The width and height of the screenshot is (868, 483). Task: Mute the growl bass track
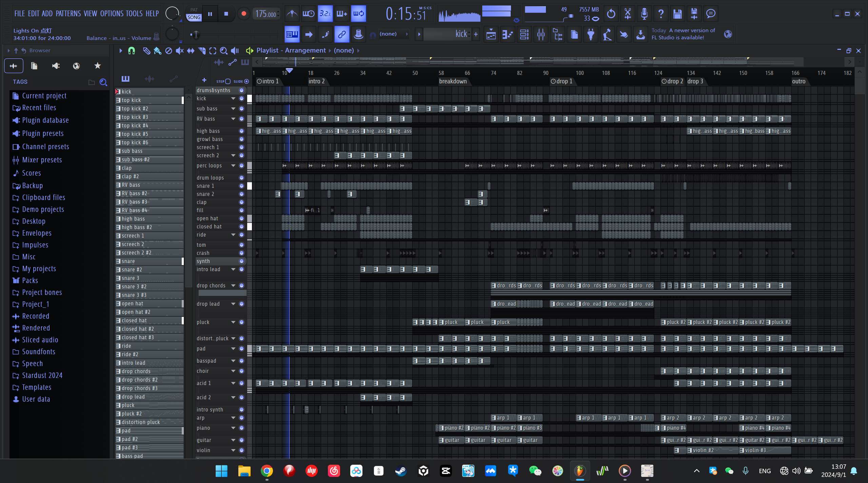tap(241, 139)
